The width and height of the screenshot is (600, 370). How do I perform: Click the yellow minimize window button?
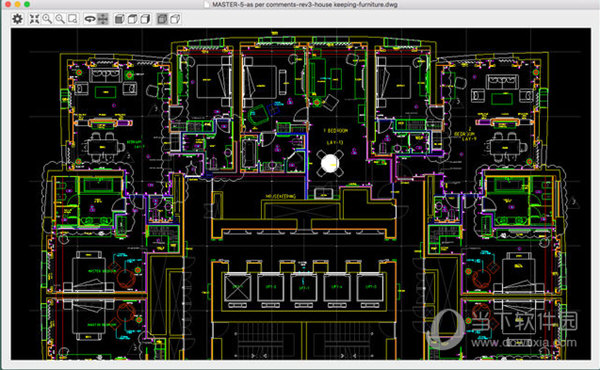click(17, 4)
